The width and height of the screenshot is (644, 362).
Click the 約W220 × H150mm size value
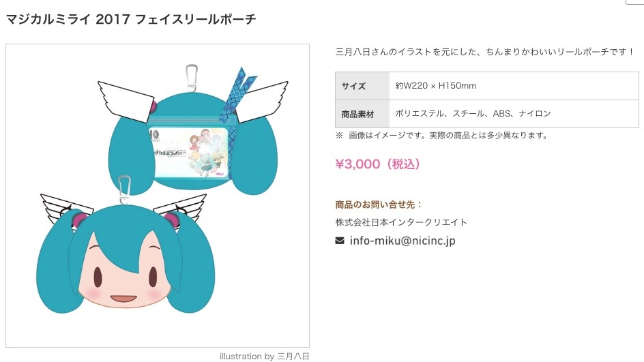(x=436, y=86)
